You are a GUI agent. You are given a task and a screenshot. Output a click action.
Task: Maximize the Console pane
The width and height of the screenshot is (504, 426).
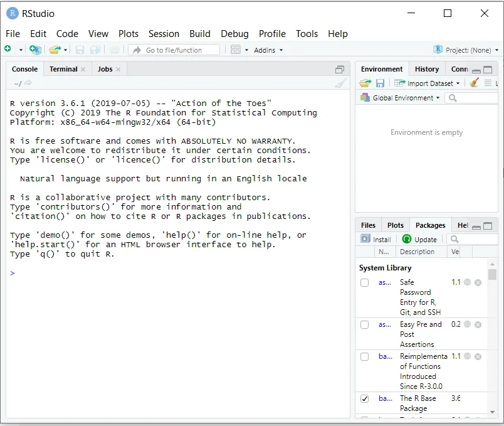pos(340,70)
